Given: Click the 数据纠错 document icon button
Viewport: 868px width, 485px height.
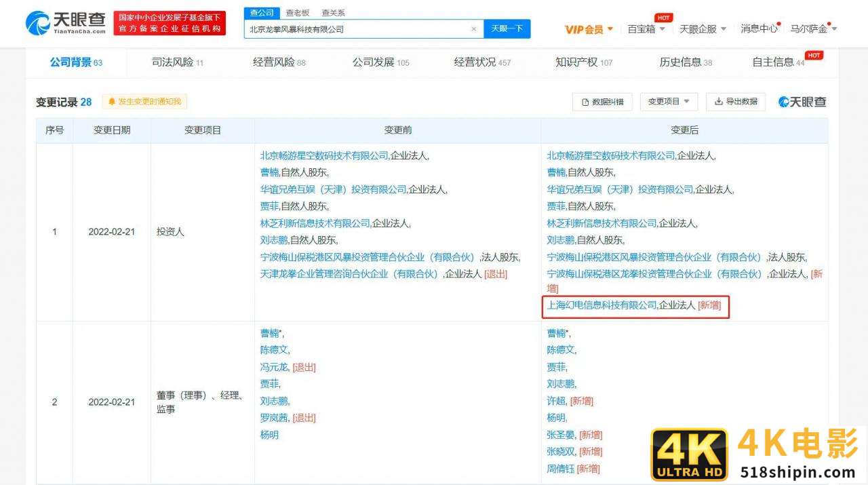Looking at the screenshot, I should [602, 102].
